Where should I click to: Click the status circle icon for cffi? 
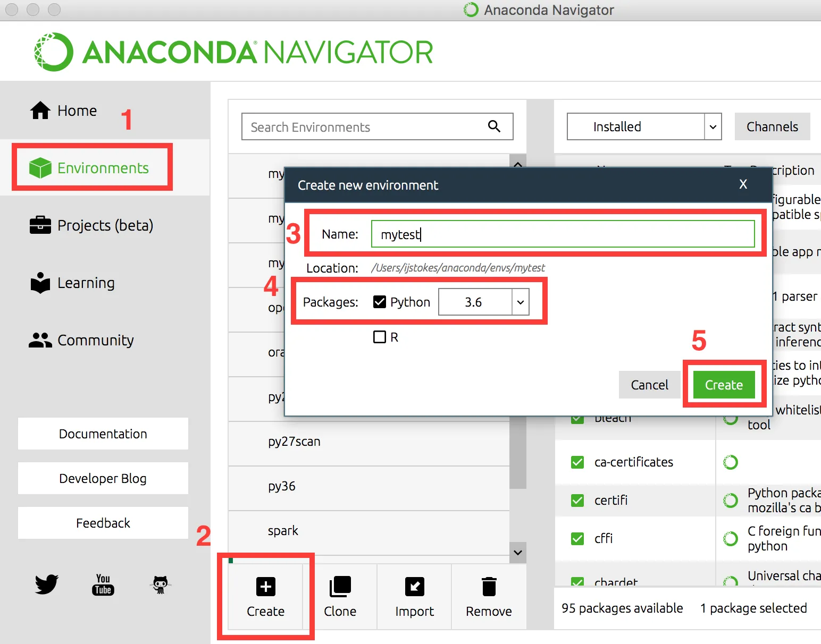(731, 539)
